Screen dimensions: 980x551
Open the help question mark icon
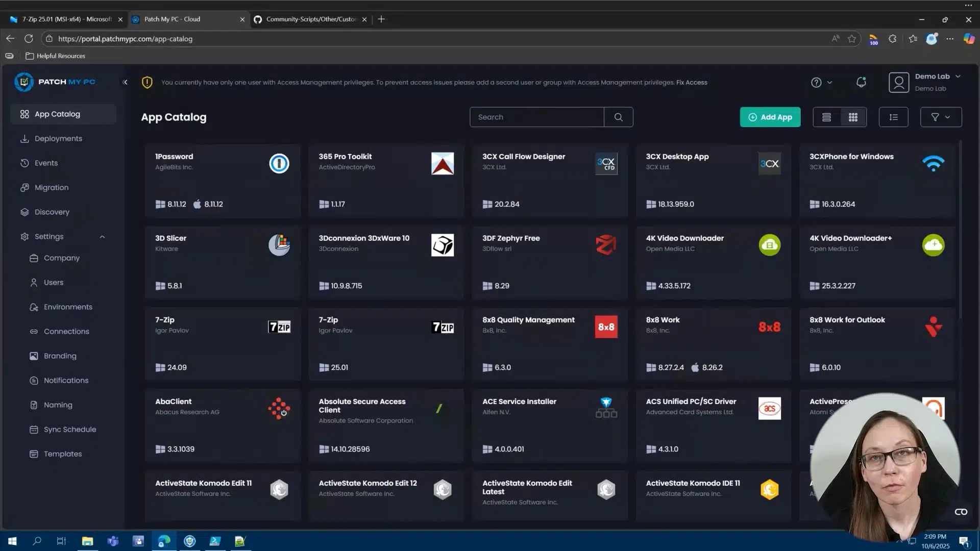[816, 82]
